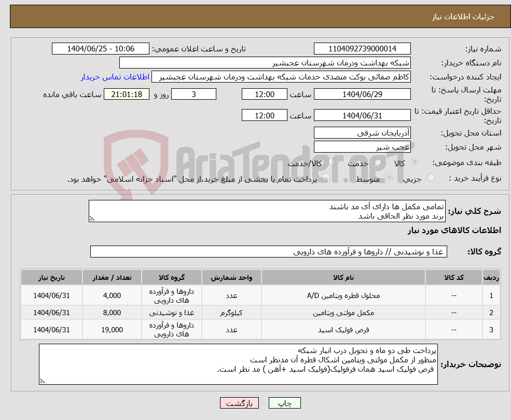Image resolution: width=511 pixels, height=420 pixels.
Task: Choose the متوسط purchase type radio
Action: [x=390, y=178]
